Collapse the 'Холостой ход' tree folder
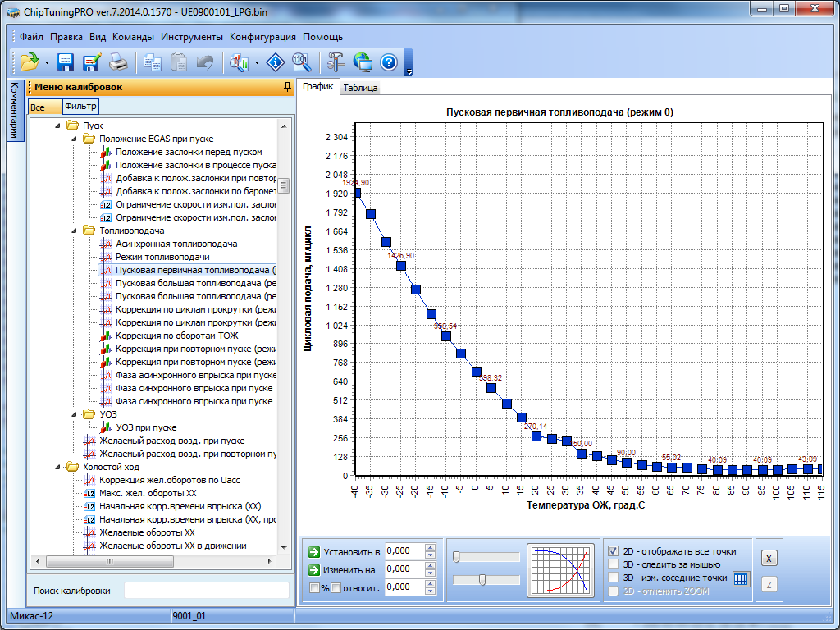Image resolution: width=840 pixels, height=630 pixels. coord(59,467)
